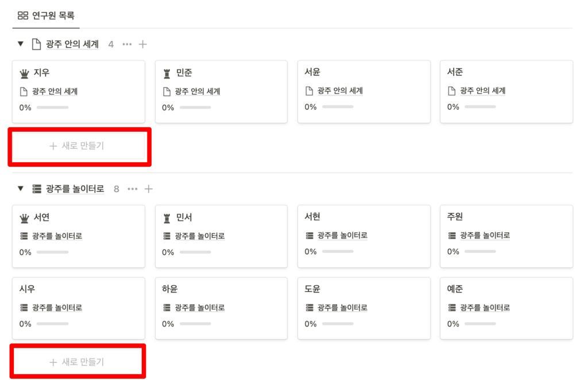Click the page icon beside the 광주 안의 세계 group title
Screen dimensions: 588x380
[35, 44]
